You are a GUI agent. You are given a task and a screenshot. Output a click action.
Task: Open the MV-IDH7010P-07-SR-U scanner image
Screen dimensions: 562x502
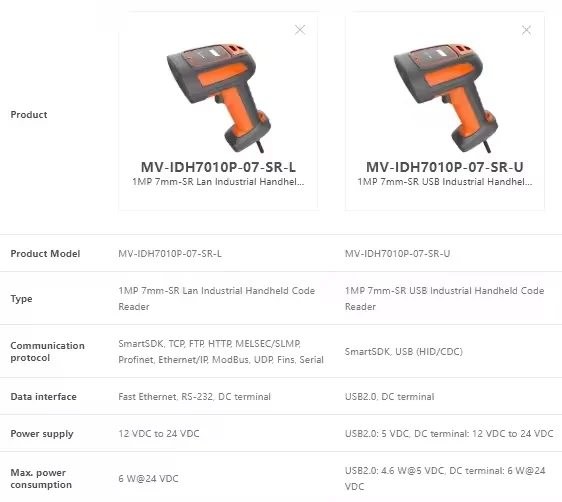pos(446,99)
